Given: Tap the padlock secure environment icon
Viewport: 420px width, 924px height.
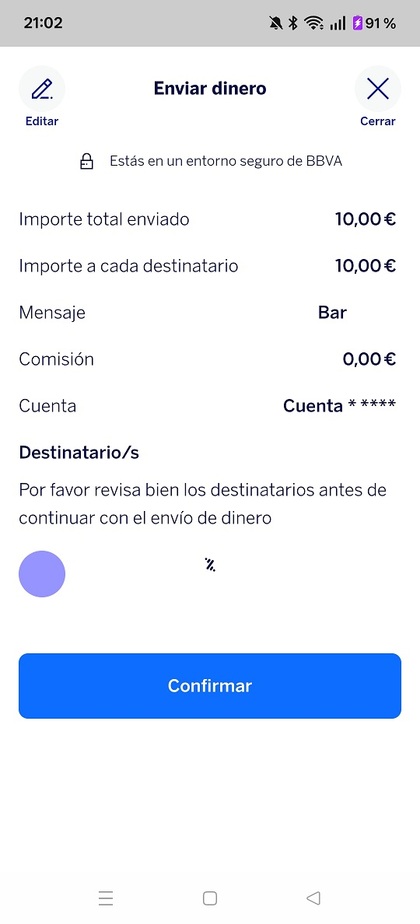Looking at the screenshot, I should (87, 161).
